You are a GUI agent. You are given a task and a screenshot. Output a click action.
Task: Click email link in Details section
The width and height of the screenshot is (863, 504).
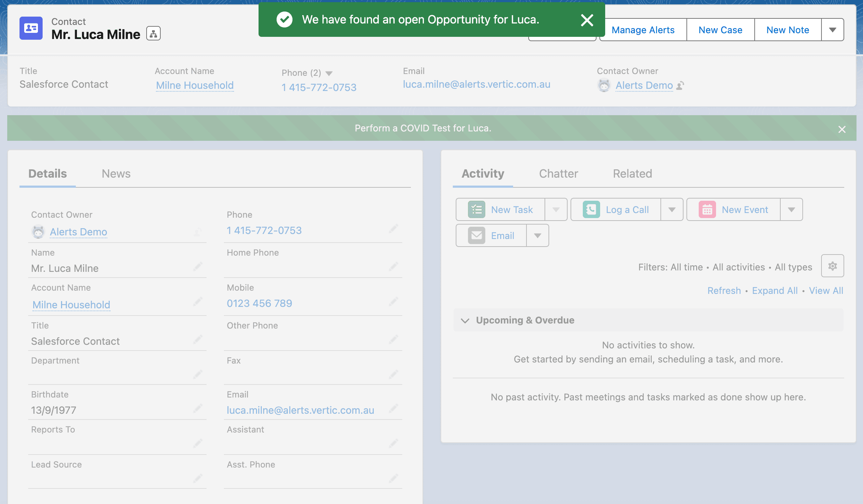[300, 410]
